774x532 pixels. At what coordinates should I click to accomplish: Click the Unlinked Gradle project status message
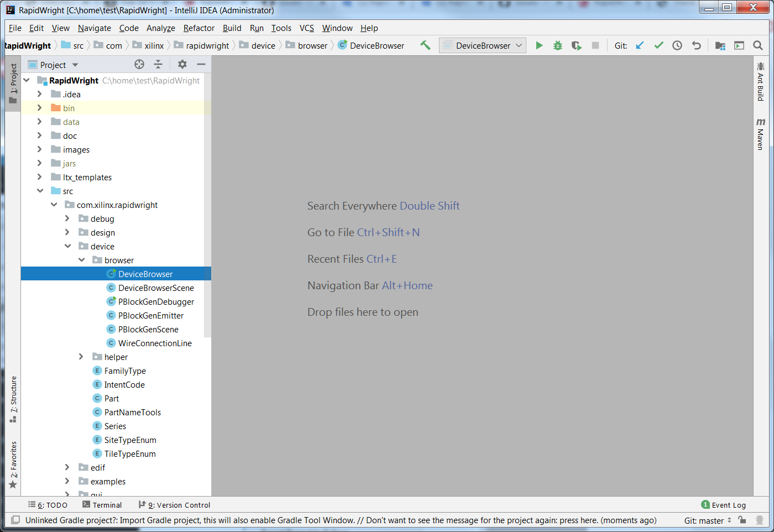click(x=341, y=520)
